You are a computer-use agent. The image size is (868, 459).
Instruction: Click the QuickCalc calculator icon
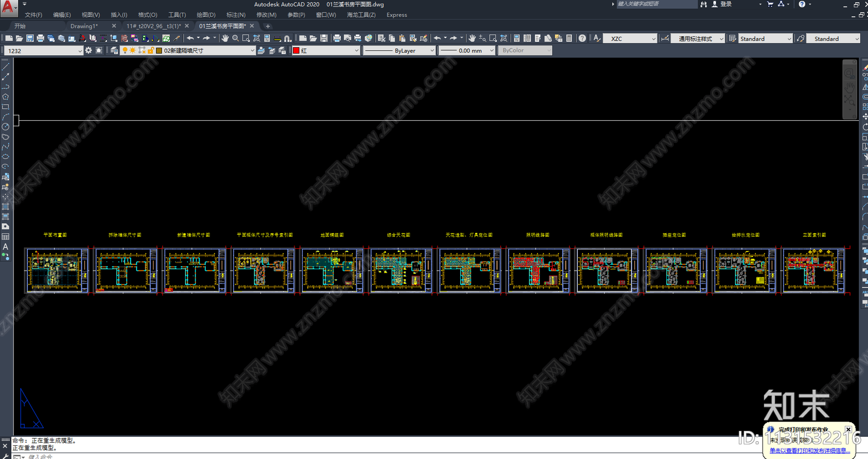click(569, 38)
